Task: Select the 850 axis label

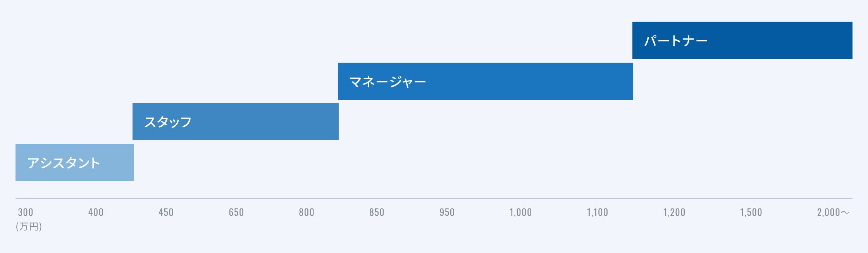Action: 377,212
